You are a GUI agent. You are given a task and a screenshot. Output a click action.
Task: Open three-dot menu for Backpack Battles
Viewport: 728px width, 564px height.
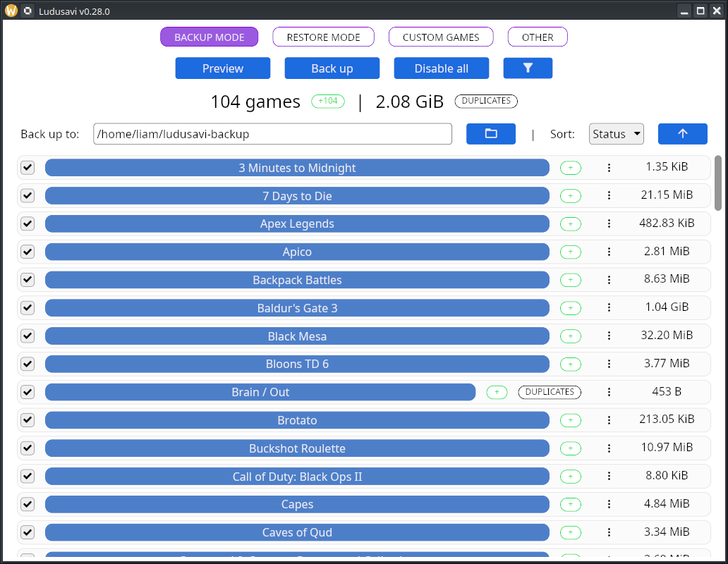pos(609,280)
